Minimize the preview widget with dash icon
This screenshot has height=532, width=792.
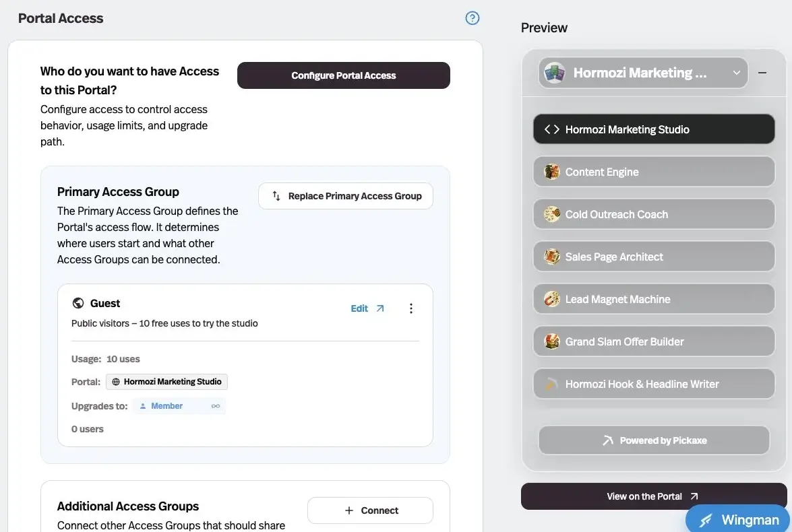pyautogui.click(x=762, y=73)
